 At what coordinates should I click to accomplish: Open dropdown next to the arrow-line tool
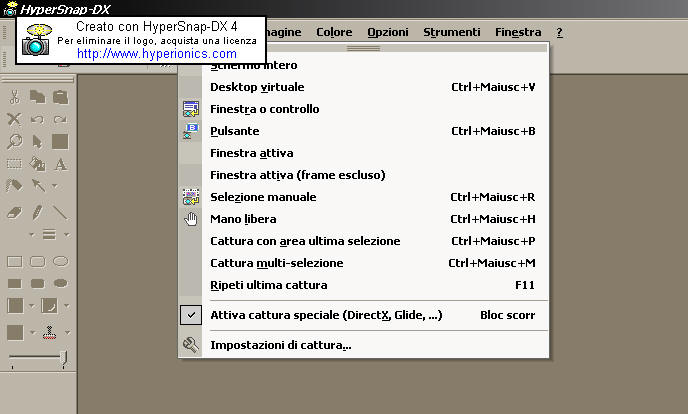tap(53, 187)
